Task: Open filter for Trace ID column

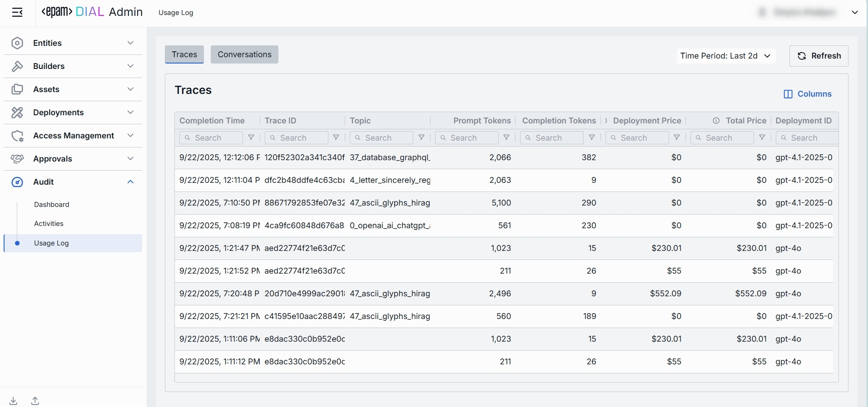Action: click(x=336, y=137)
